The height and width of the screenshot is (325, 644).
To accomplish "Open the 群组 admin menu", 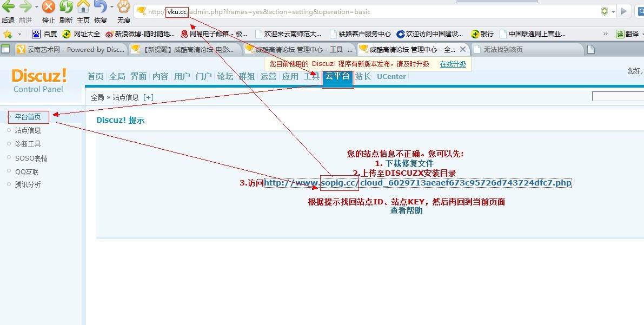I will pyautogui.click(x=247, y=76).
